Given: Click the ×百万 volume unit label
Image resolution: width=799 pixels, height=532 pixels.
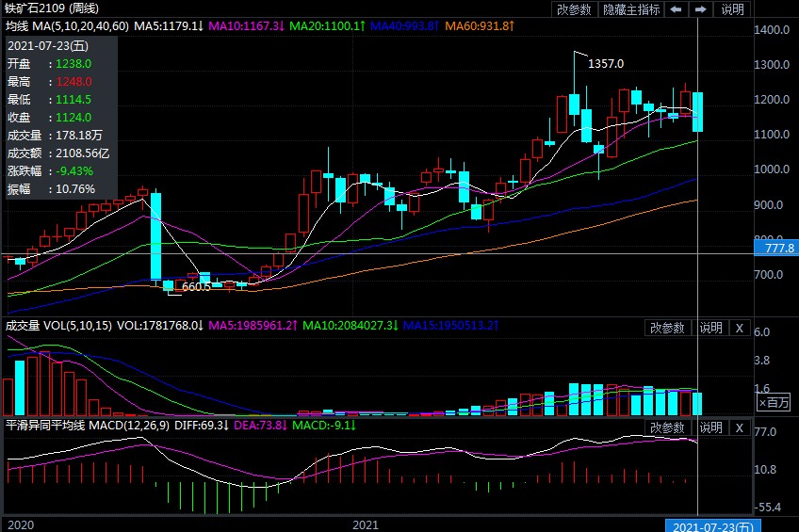Looking at the screenshot, I should (x=775, y=402).
